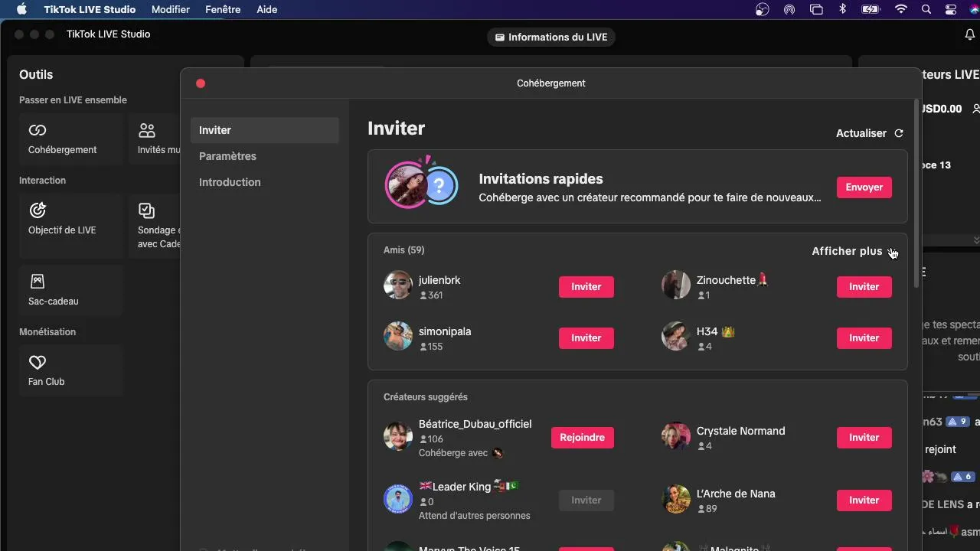Invite simonipala to co-host
The image size is (980, 551).
tap(586, 337)
